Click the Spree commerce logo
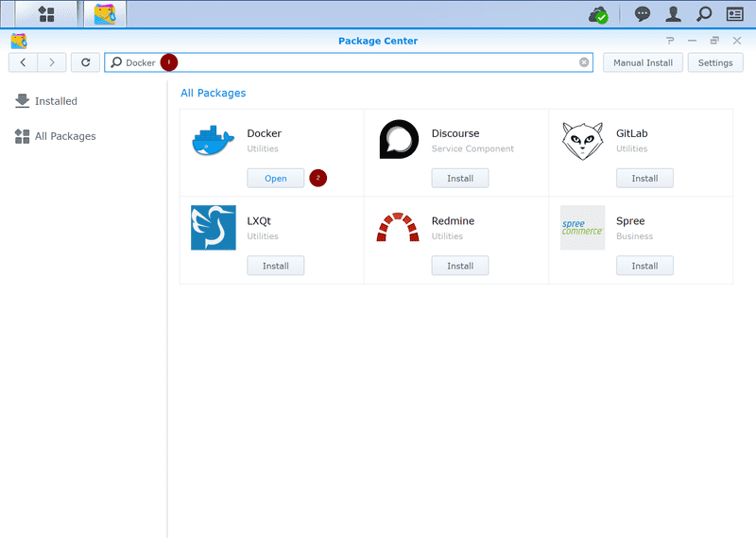This screenshot has height=538, width=756. click(582, 228)
